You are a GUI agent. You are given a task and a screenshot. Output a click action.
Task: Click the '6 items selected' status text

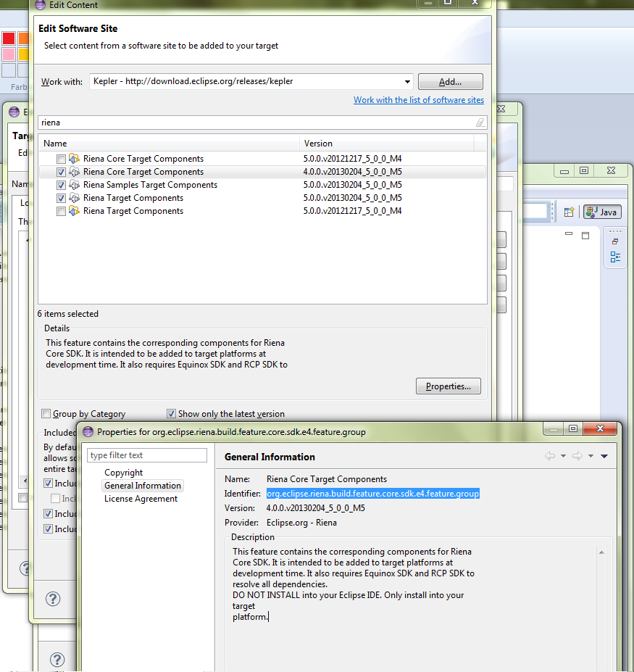click(x=67, y=314)
